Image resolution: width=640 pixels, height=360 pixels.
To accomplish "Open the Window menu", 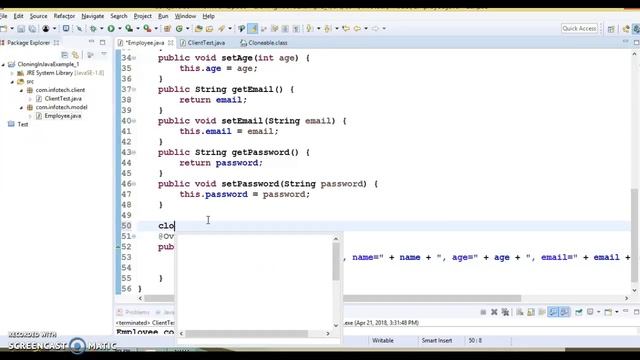I will (185, 16).
